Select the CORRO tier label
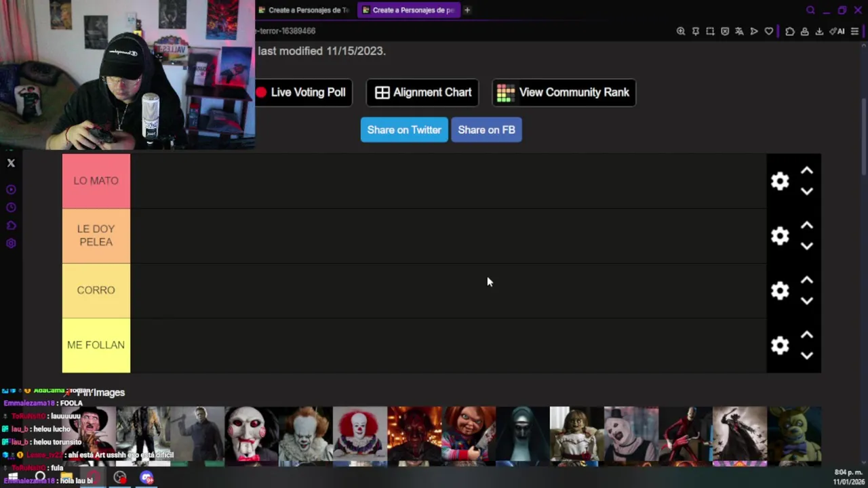 click(96, 291)
